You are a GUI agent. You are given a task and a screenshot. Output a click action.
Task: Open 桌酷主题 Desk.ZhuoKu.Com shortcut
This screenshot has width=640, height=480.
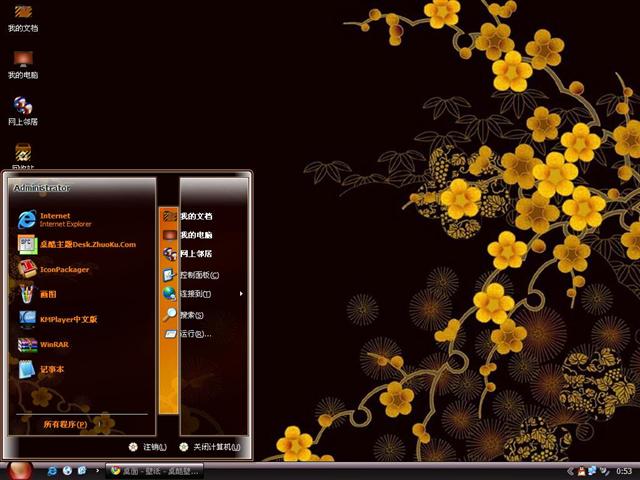[86, 244]
